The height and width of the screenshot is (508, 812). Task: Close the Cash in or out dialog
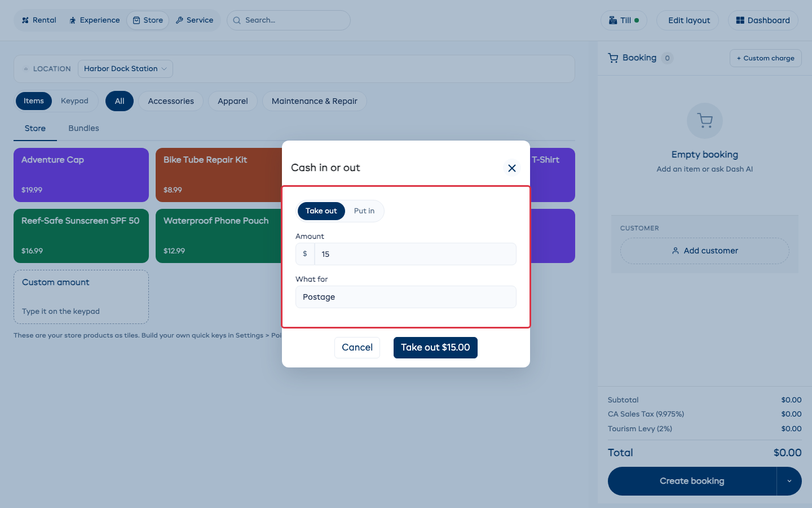[511, 168]
